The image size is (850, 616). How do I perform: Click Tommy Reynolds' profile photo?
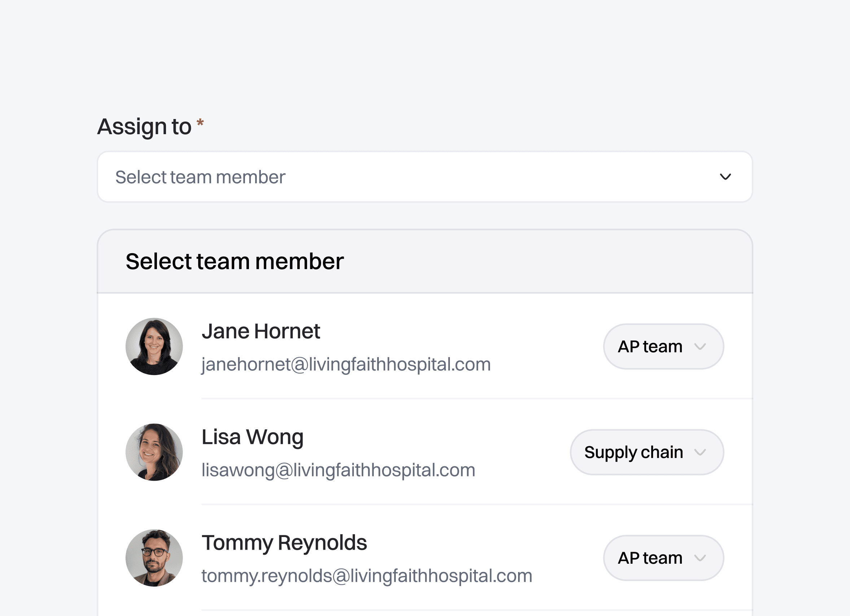tap(154, 558)
